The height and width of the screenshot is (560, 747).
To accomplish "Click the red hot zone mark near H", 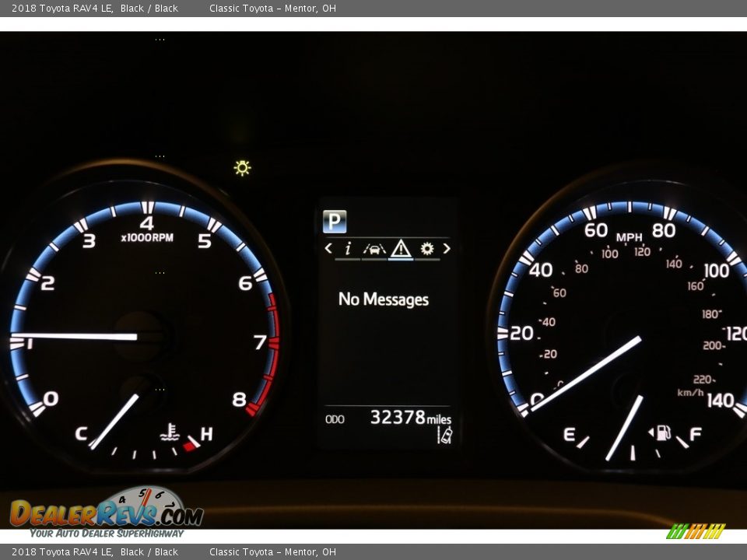I will [189, 446].
